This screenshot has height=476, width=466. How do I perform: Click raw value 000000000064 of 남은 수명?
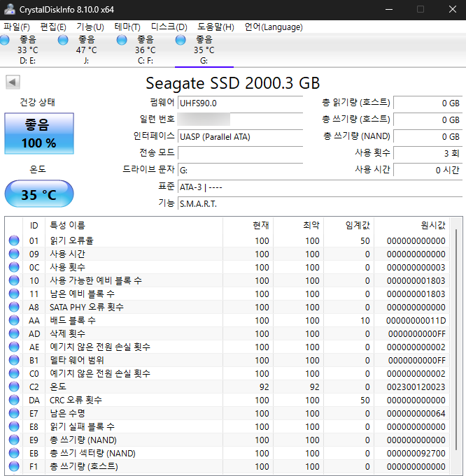(x=416, y=414)
